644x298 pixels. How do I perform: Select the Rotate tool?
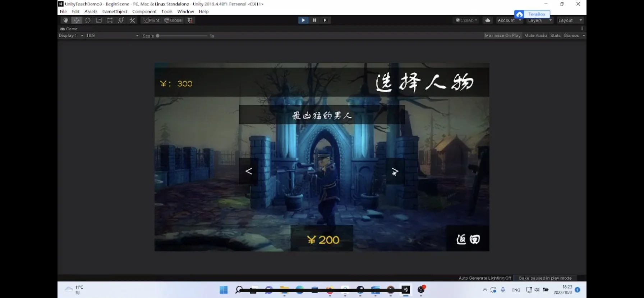(x=88, y=20)
